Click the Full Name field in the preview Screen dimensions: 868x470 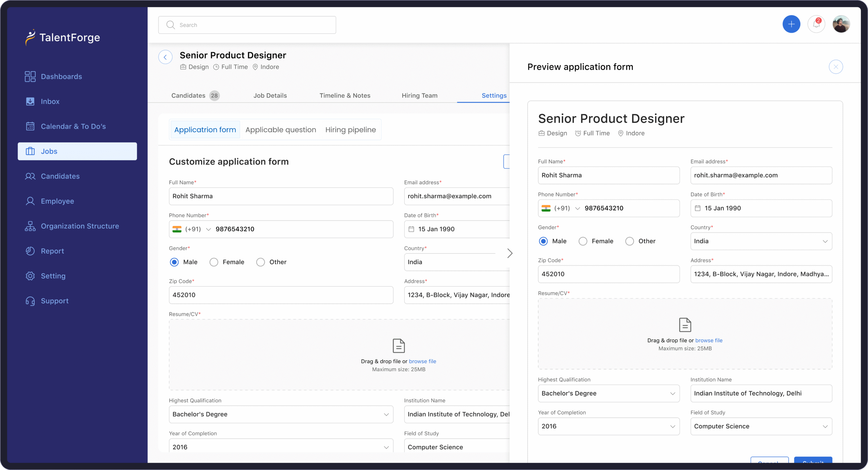pos(609,175)
